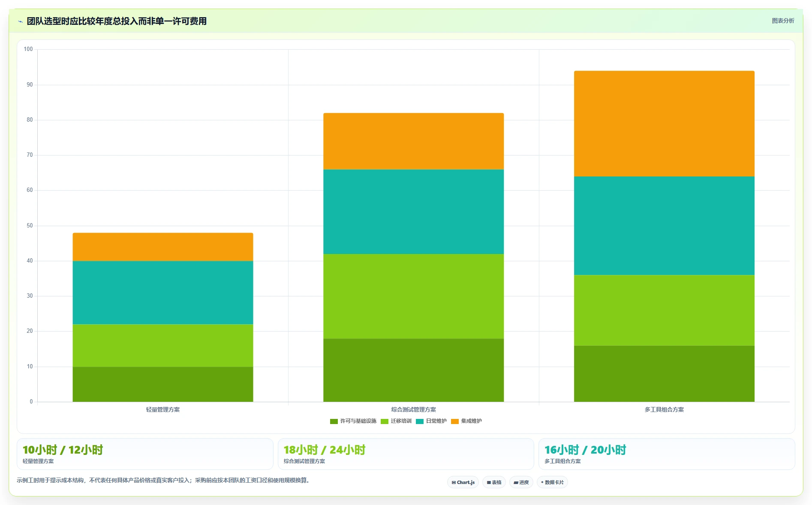Click 多工具组合方案 caption under 16小时 card
This screenshot has width=812, height=505.
click(x=562, y=461)
